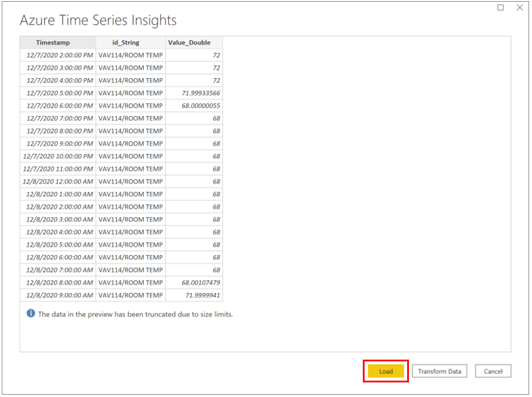Image resolution: width=532 pixels, height=397 pixels.
Task: Click the Load button
Action: [386, 371]
